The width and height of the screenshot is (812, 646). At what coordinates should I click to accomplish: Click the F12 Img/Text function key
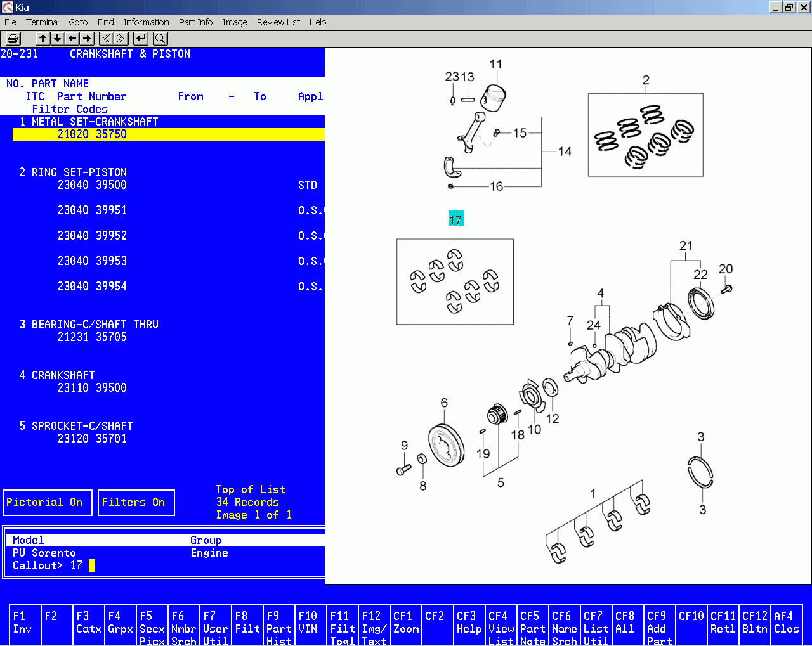pos(374,626)
